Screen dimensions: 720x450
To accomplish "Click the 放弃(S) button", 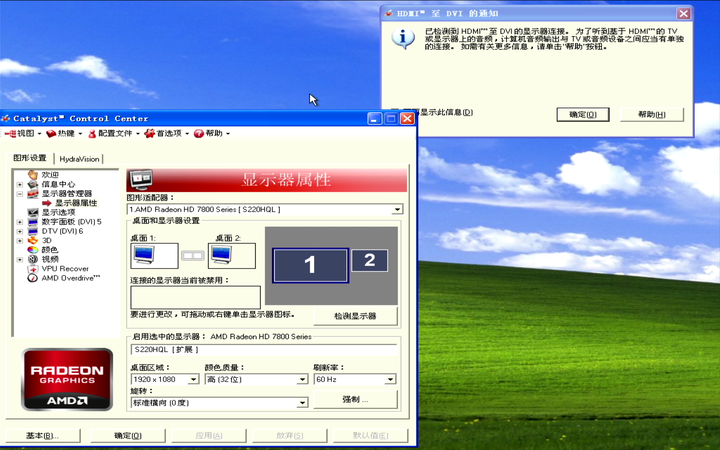I will [290, 435].
